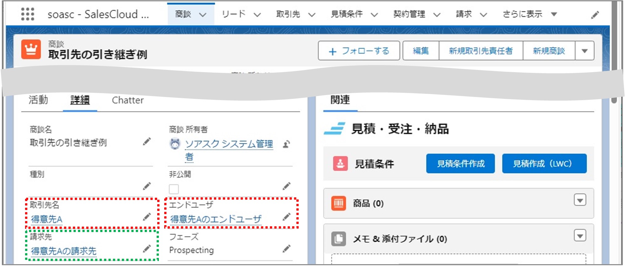Click the orange crown opportunity icon
The height and width of the screenshot is (267, 644).
31,50
